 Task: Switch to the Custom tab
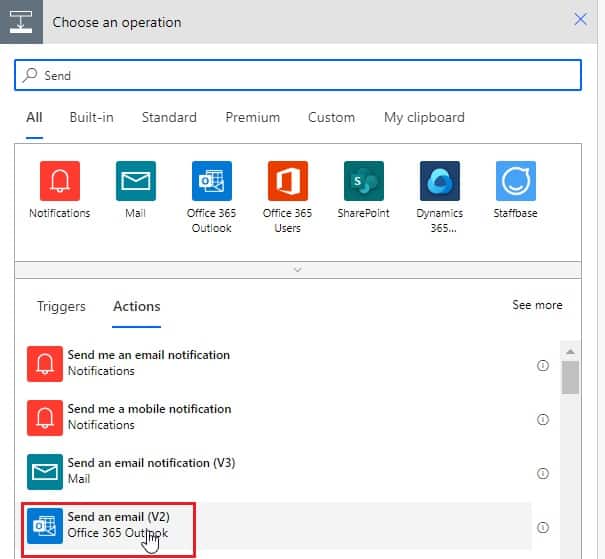[331, 117]
